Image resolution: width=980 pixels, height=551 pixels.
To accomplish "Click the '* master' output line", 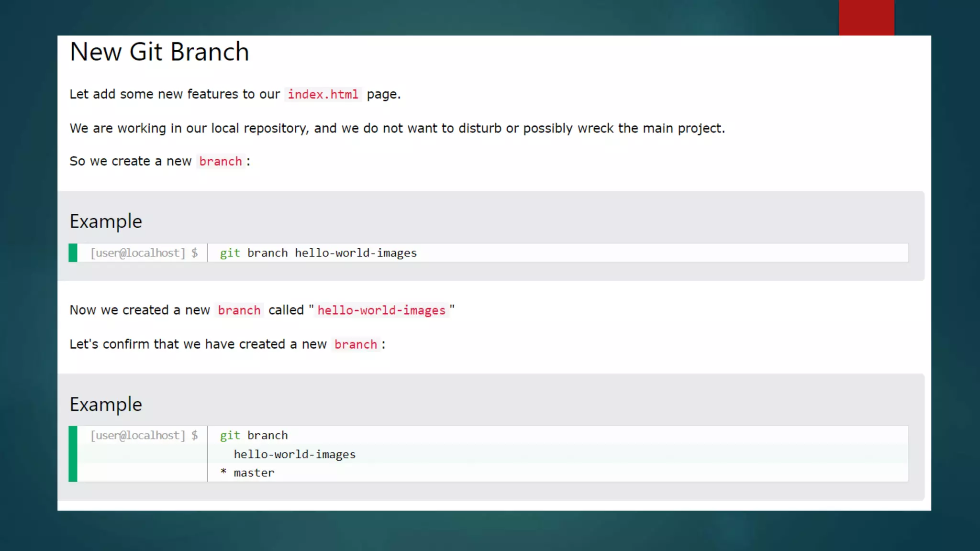I will [247, 473].
